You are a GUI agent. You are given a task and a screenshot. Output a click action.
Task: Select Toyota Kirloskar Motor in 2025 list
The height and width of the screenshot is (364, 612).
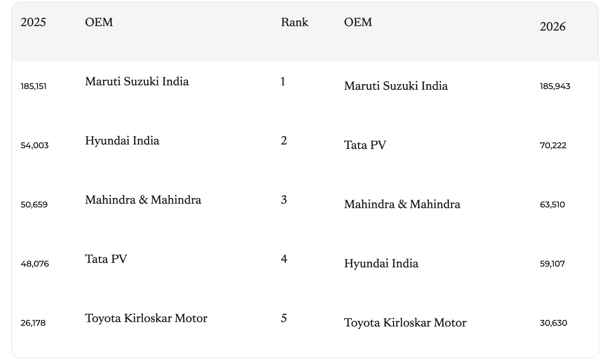(146, 318)
